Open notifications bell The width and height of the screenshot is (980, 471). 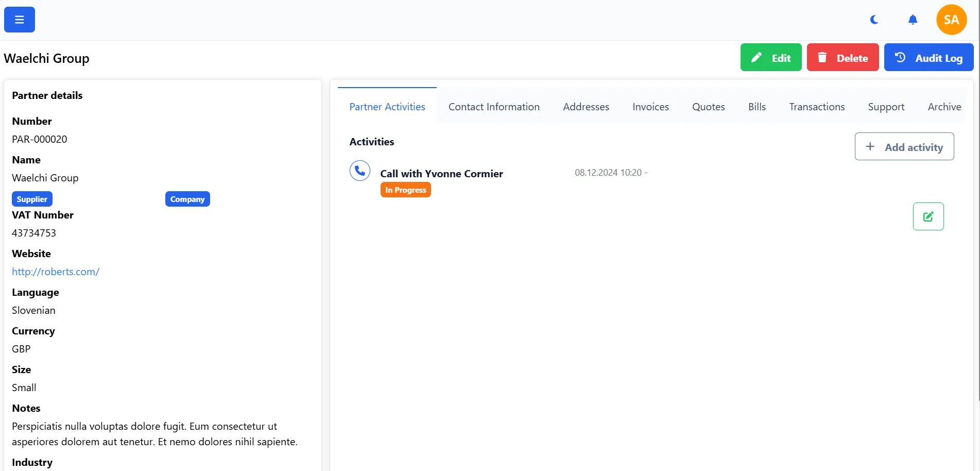pyautogui.click(x=913, y=20)
